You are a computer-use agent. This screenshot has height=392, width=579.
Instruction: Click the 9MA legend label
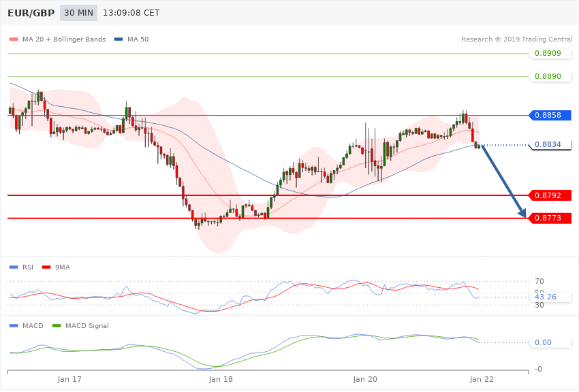(x=63, y=267)
